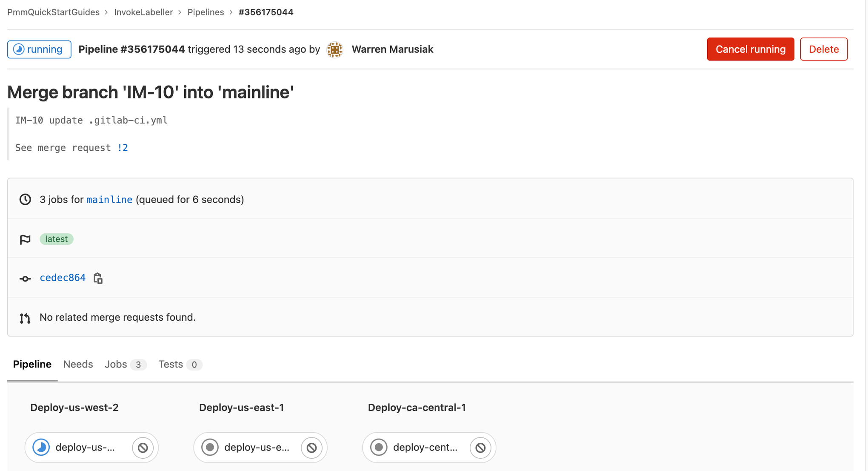Open merge request !2 link

122,148
